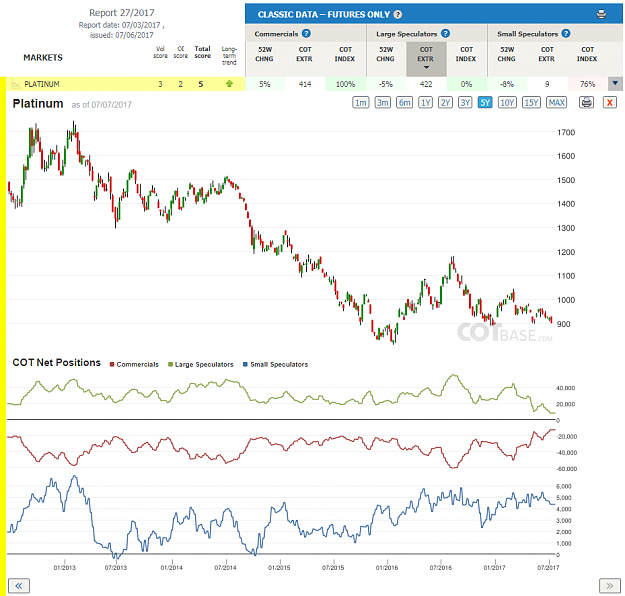Open help icon next to Commercials
Viewport: 625px width, 596px height.
pos(306,33)
